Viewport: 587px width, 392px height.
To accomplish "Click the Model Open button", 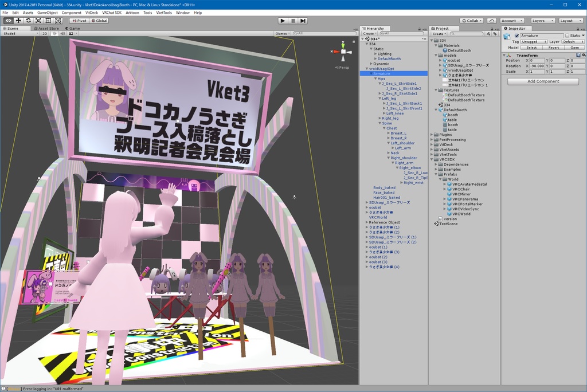I will [x=574, y=48].
